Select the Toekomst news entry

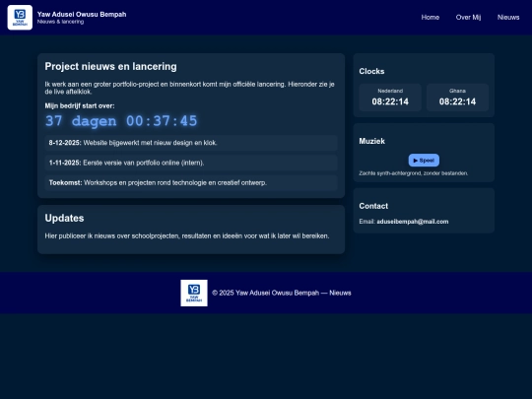pyautogui.click(x=191, y=183)
